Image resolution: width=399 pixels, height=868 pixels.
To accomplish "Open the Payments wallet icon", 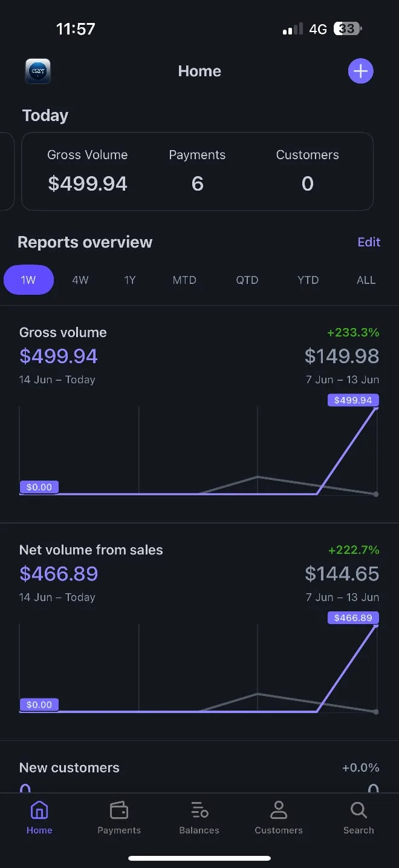I will click(119, 810).
